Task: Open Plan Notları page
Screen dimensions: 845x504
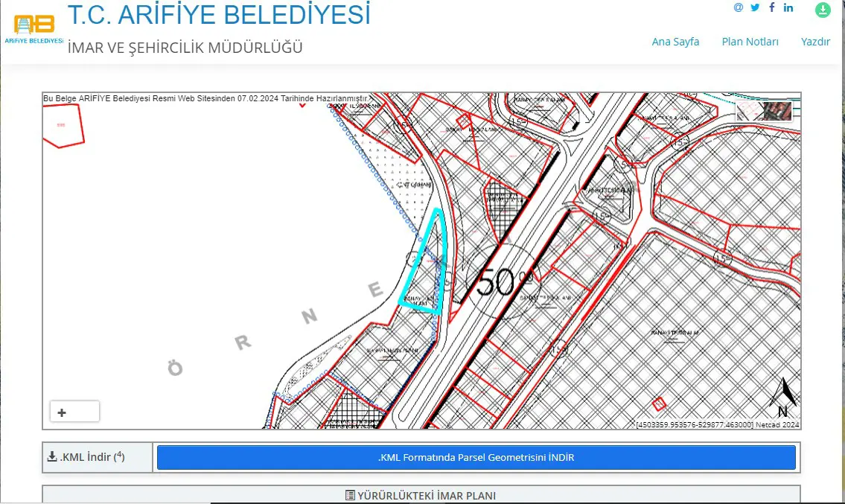Action: (x=750, y=42)
